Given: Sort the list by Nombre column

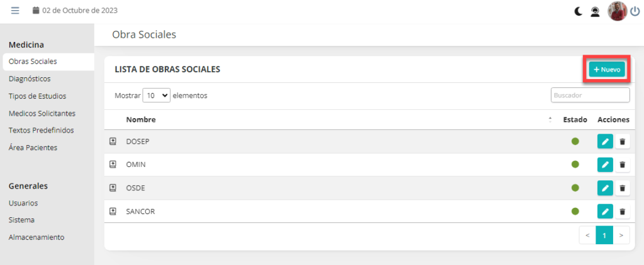Looking at the screenshot, I should point(141,119).
